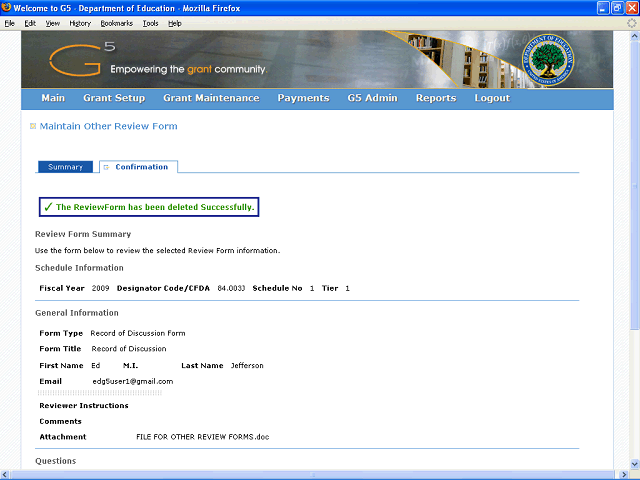Click the Schedule Information heading
Image resolution: width=640 pixels, height=480 pixels.
(79, 268)
